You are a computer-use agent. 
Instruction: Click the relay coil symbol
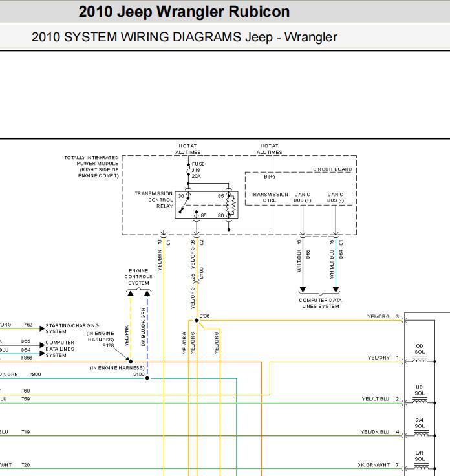point(231,206)
